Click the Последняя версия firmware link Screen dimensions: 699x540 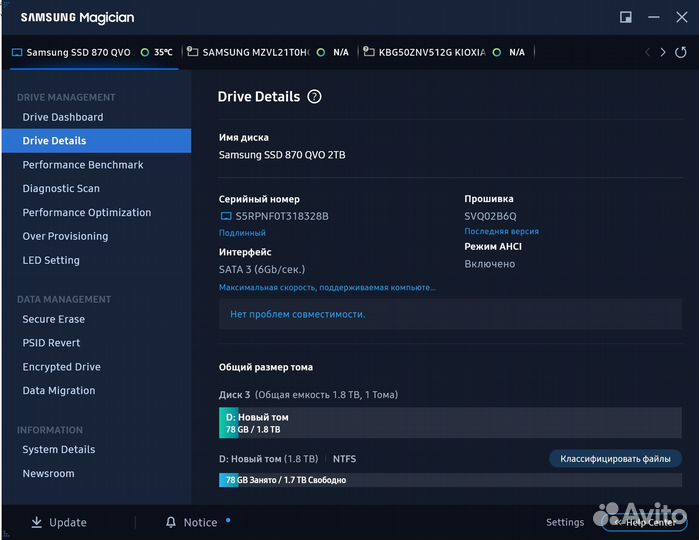click(502, 231)
